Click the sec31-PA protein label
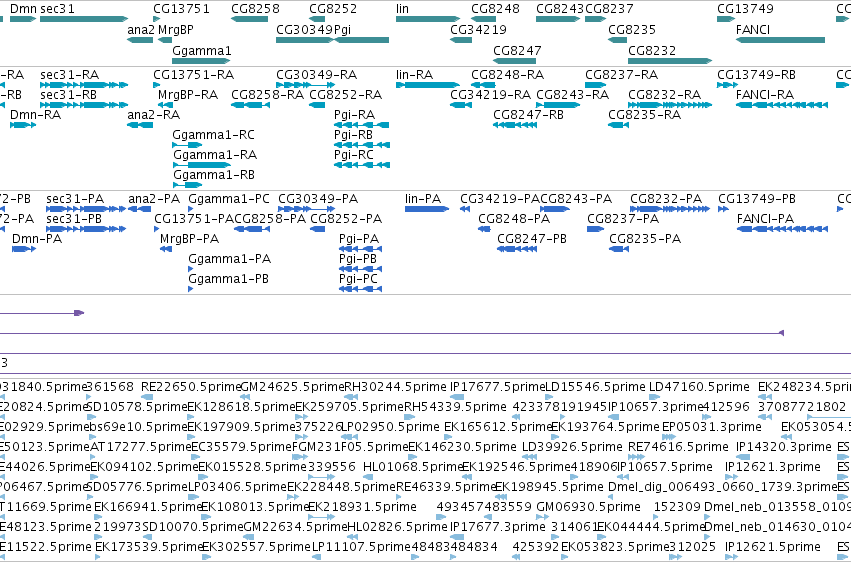Screen dimensions: 851x562 pyautogui.click(x=75, y=199)
